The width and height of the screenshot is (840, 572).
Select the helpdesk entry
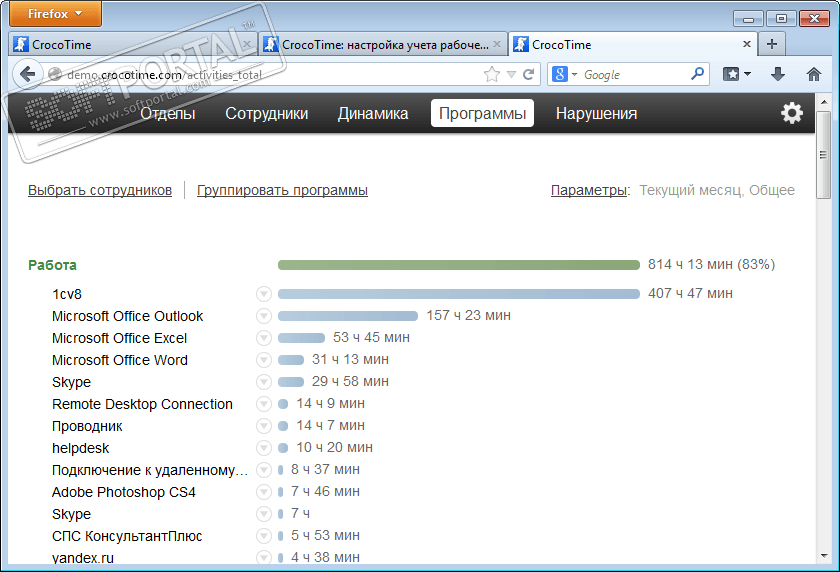coord(80,448)
